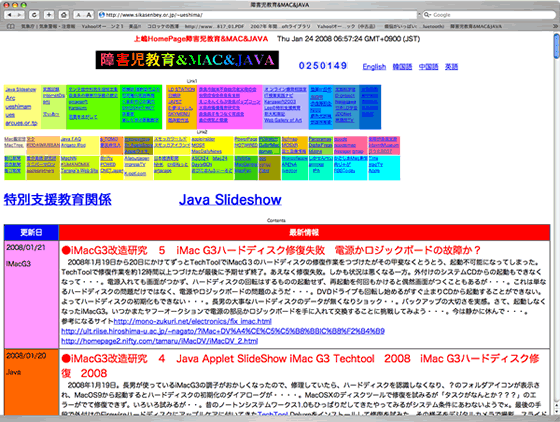Open the ult.riise.hiroshima-u.ac.jp link
This screenshot has width=560, height=422.
(x=223, y=331)
